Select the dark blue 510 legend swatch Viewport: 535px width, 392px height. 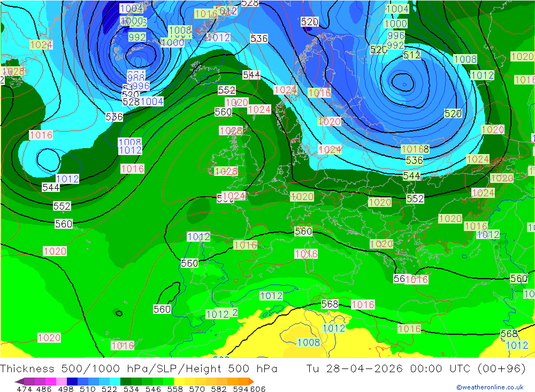pos(72,381)
